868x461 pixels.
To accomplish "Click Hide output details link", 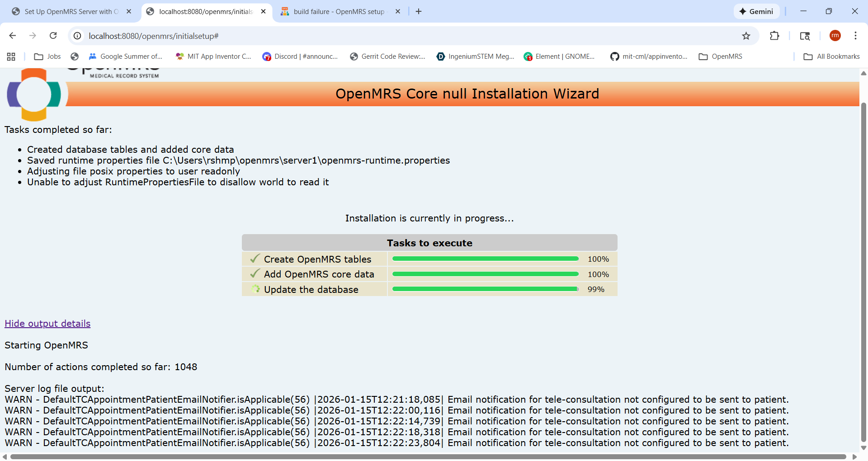I will (47, 324).
